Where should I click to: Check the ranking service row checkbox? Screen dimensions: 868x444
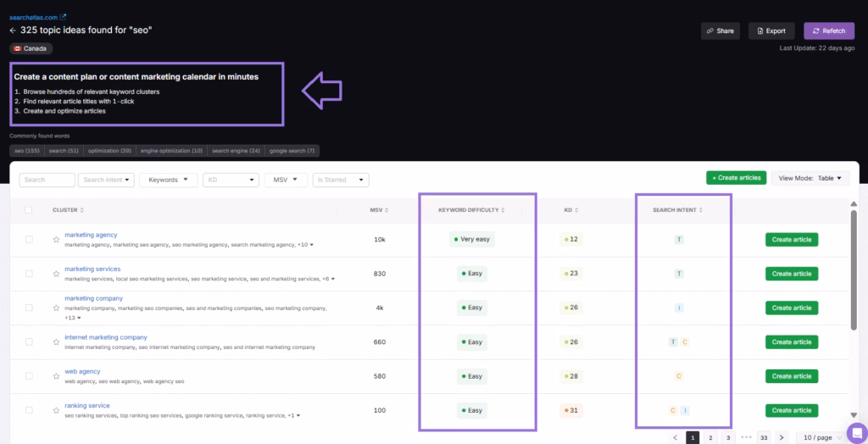coord(29,410)
